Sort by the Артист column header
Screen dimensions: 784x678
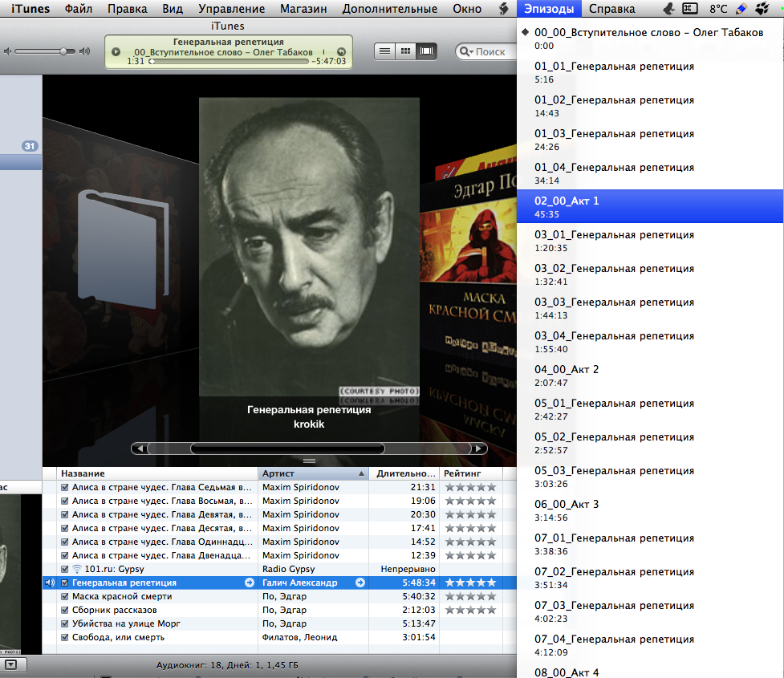pyautogui.click(x=313, y=473)
